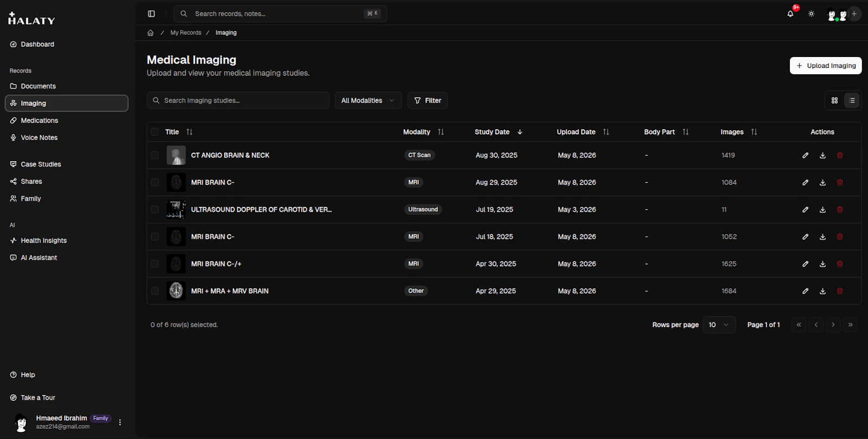
Task: Delete the Jul 18, 2025 MRI study
Action: pyautogui.click(x=840, y=237)
